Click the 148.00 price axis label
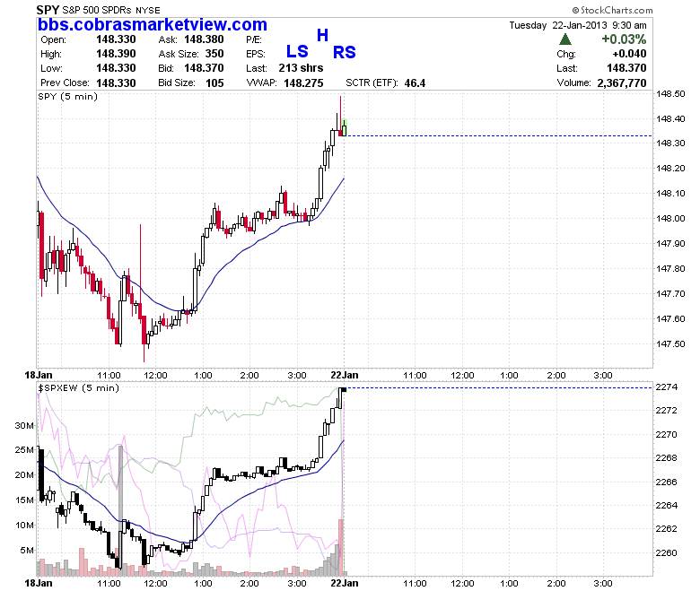 click(x=670, y=219)
